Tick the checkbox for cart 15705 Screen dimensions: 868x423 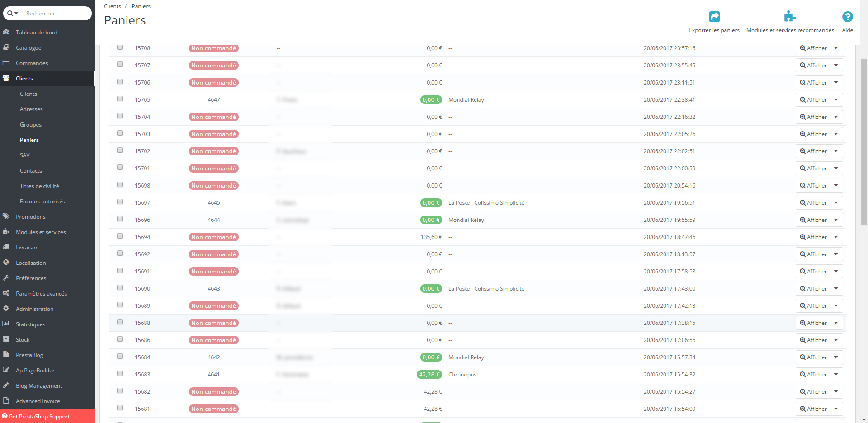click(120, 99)
